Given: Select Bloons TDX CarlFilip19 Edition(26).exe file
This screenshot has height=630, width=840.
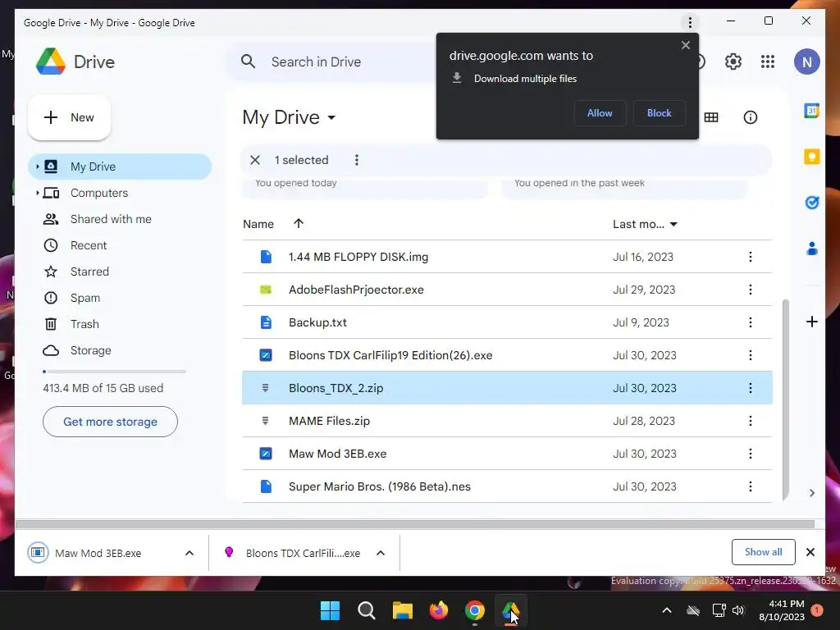Looking at the screenshot, I should pos(507,355).
